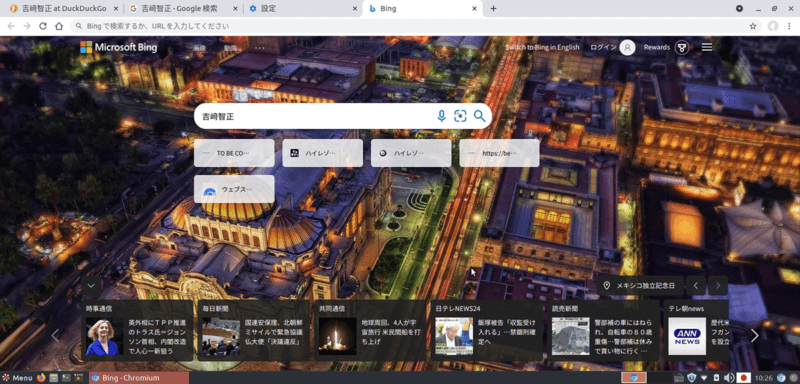Open 共同通信 rocket launch news card

pos(370,330)
